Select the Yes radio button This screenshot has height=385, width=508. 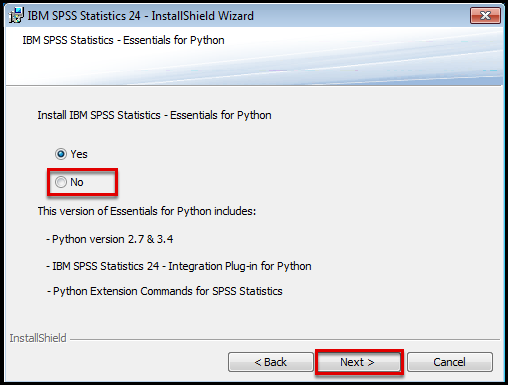(x=61, y=154)
